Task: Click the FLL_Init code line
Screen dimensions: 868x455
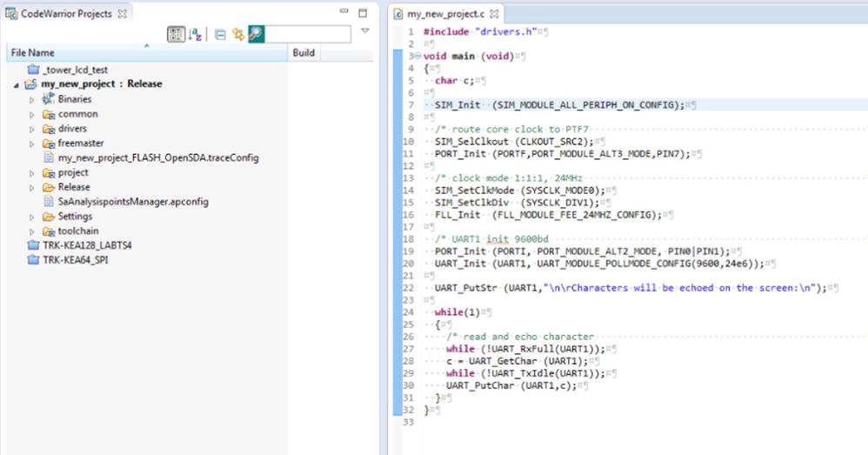Action: point(548,214)
